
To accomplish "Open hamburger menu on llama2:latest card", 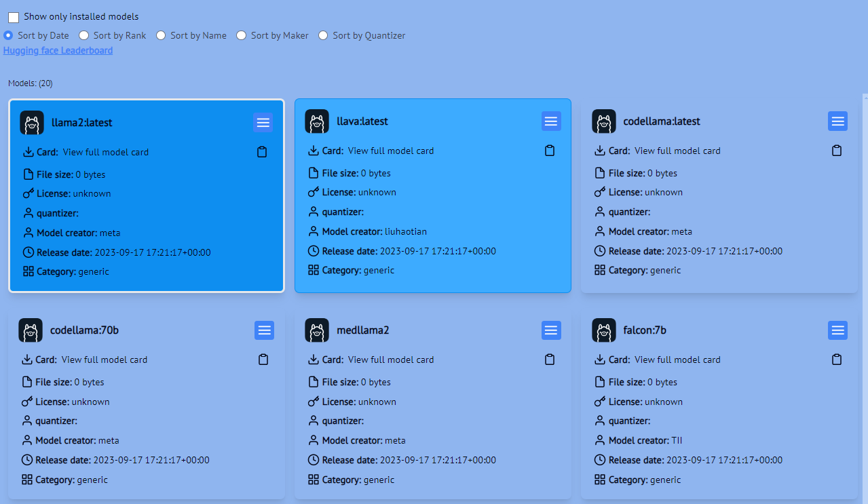I will [x=263, y=122].
